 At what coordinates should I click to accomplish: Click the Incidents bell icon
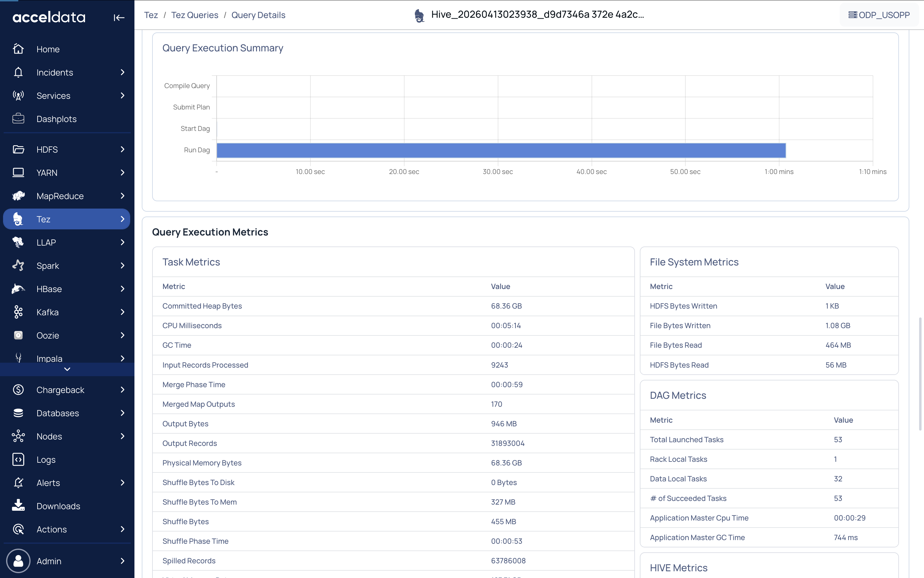pyautogui.click(x=18, y=72)
